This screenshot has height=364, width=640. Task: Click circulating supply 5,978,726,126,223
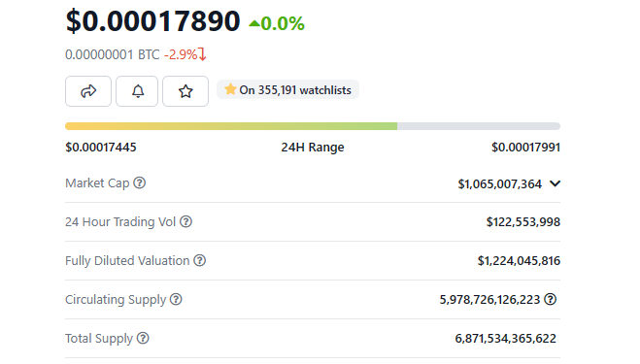(x=489, y=300)
